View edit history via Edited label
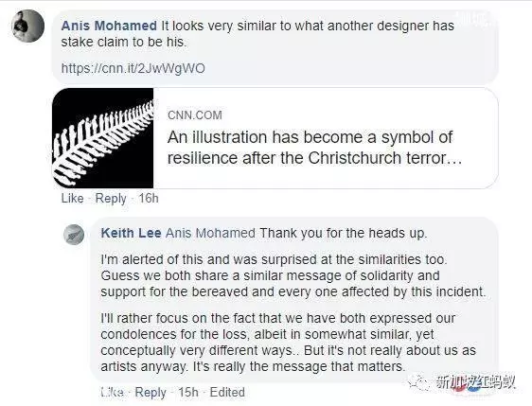Viewport: 532px width, 406px height. pyautogui.click(x=227, y=392)
